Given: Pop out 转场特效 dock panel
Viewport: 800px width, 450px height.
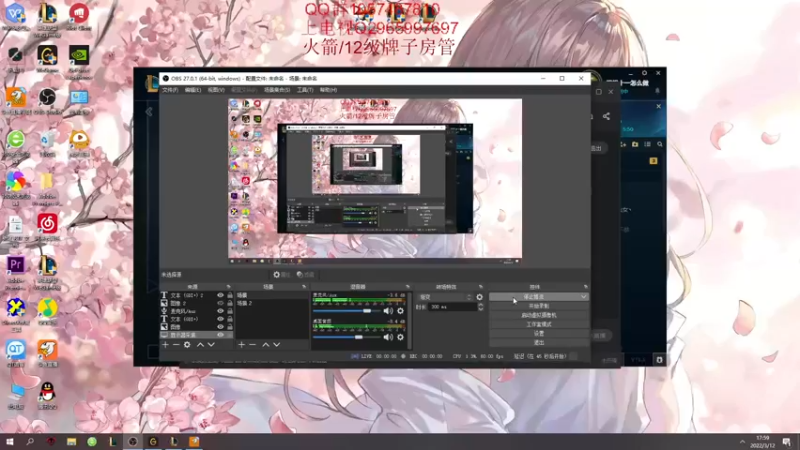Looking at the screenshot, I should 481,287.
